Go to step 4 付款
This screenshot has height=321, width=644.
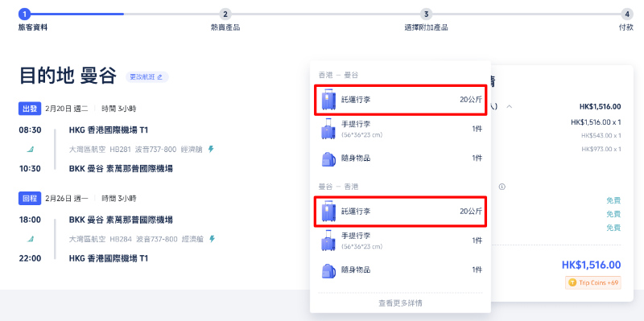point(627,14)
